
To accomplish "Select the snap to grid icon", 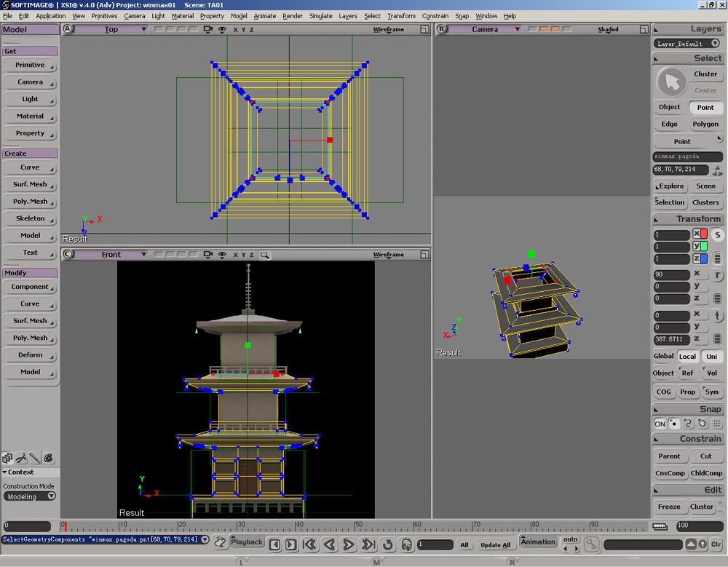I will 717,424.
